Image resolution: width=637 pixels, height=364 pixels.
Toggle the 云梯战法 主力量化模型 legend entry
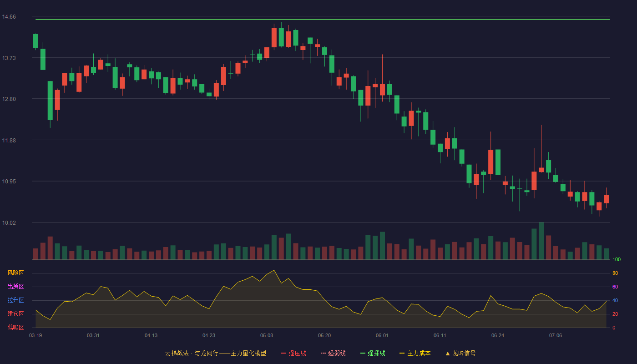215,353
